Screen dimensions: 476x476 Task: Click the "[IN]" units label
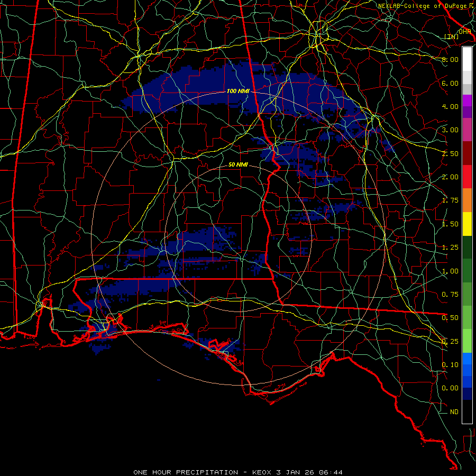[452, 36]
